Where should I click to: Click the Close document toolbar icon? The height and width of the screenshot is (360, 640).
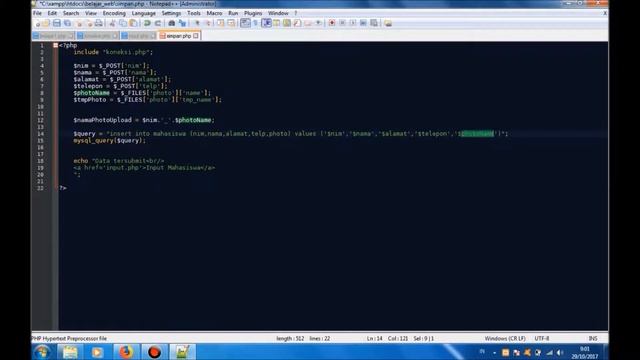click(x=79, y=23)
